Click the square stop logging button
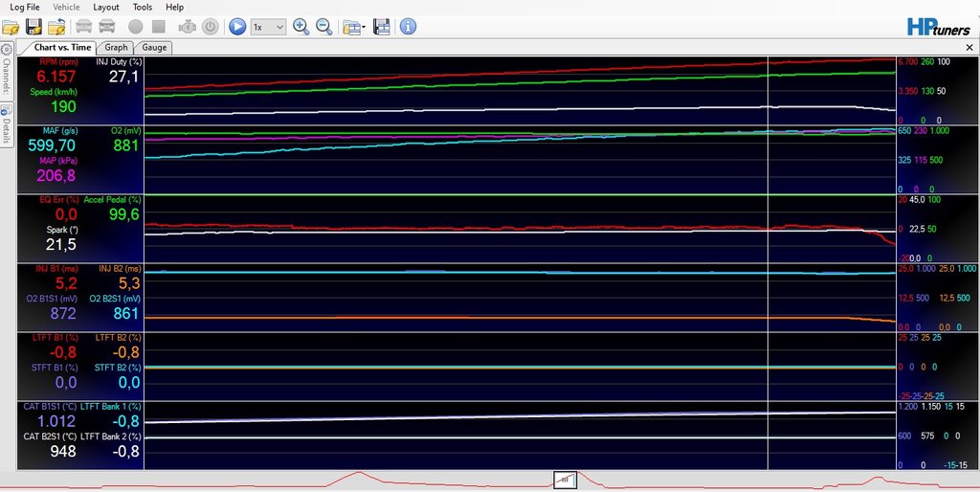The height and width of the screenshot is (492, 980). [159, 27]
